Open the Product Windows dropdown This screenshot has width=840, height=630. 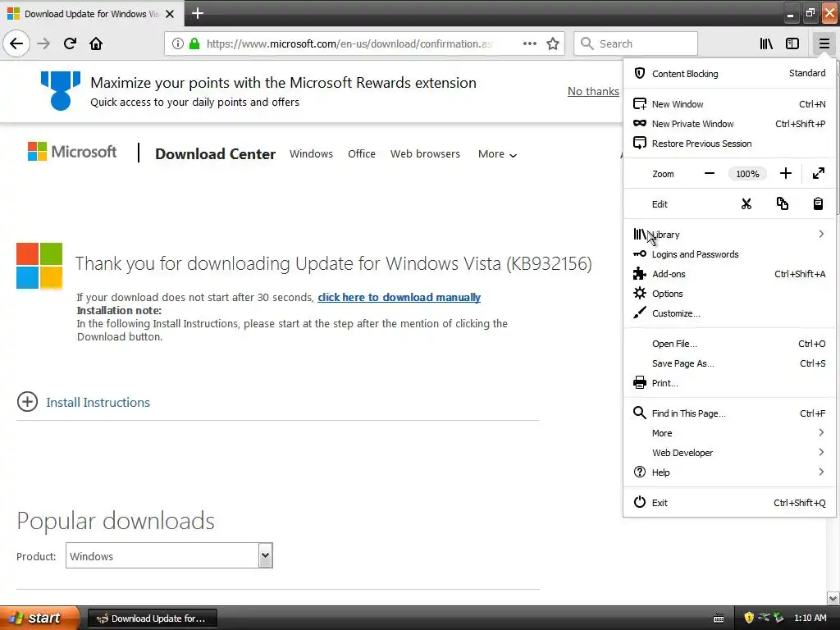pos(169,555)
